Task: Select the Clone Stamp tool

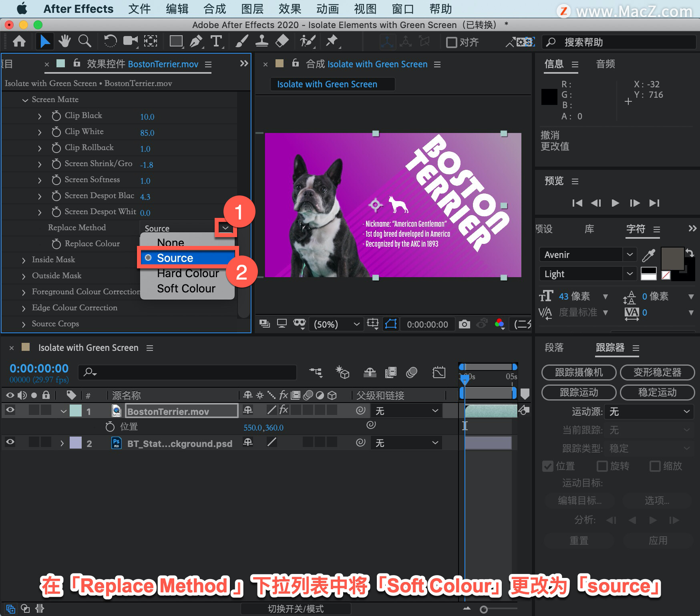Action: click(x=262, y=41)
